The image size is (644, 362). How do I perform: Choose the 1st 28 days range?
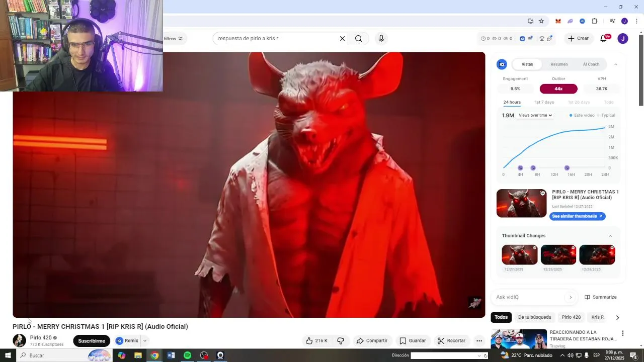click(x=579, y=103)
